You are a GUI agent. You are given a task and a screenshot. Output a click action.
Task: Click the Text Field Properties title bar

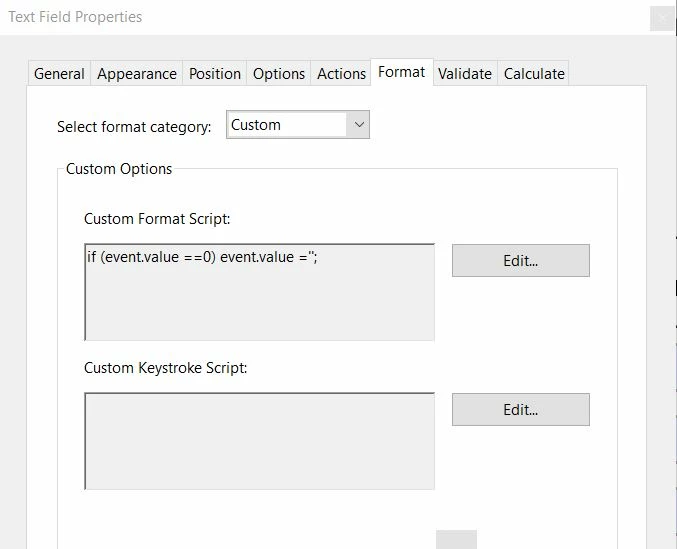(x=300, y=17)
